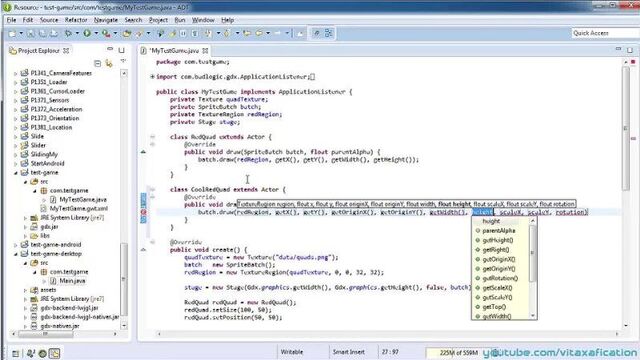This screenshot has width=640, height=360.
Task: Click the back navigation arrow in toolbar
Action: [x=247, y=33]
